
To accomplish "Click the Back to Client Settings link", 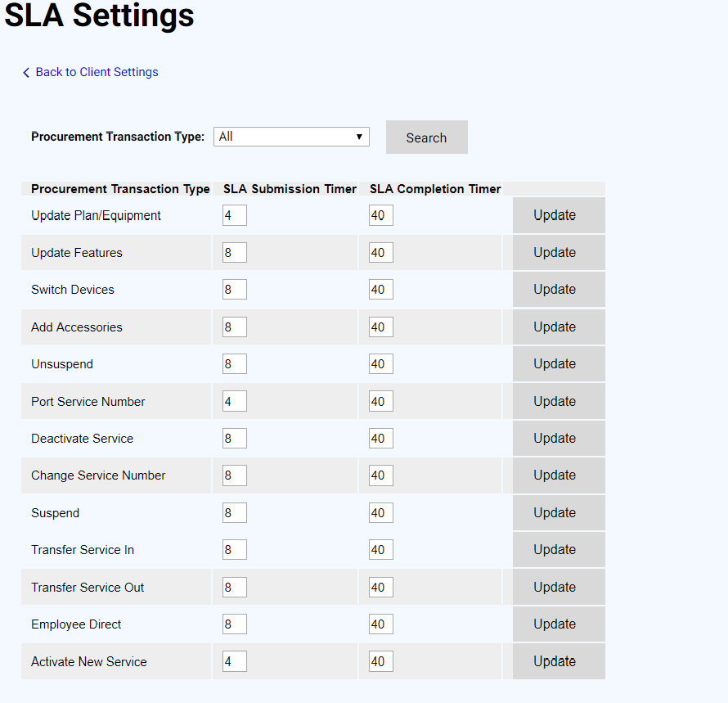I will [x=97, y=72].
